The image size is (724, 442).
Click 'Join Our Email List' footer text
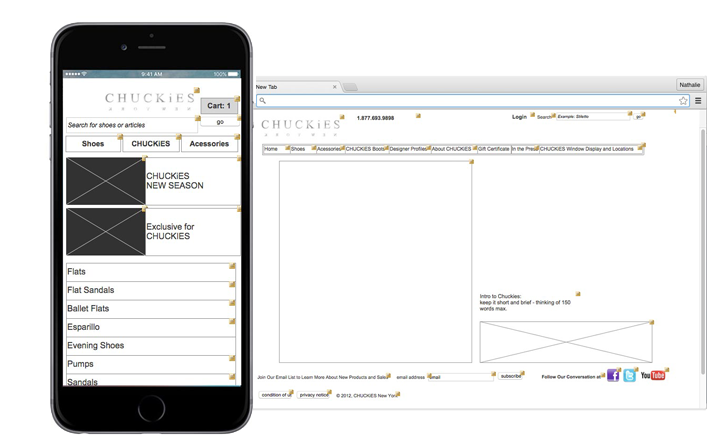tap(322, 377)
